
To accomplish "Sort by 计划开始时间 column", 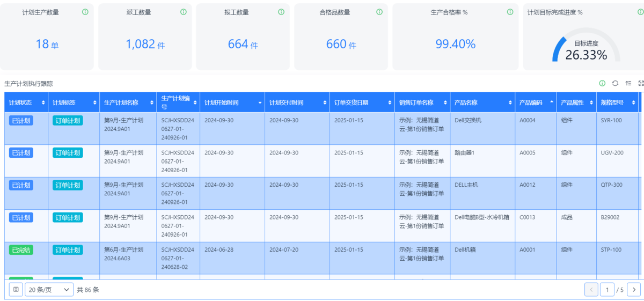I will 260,102.
